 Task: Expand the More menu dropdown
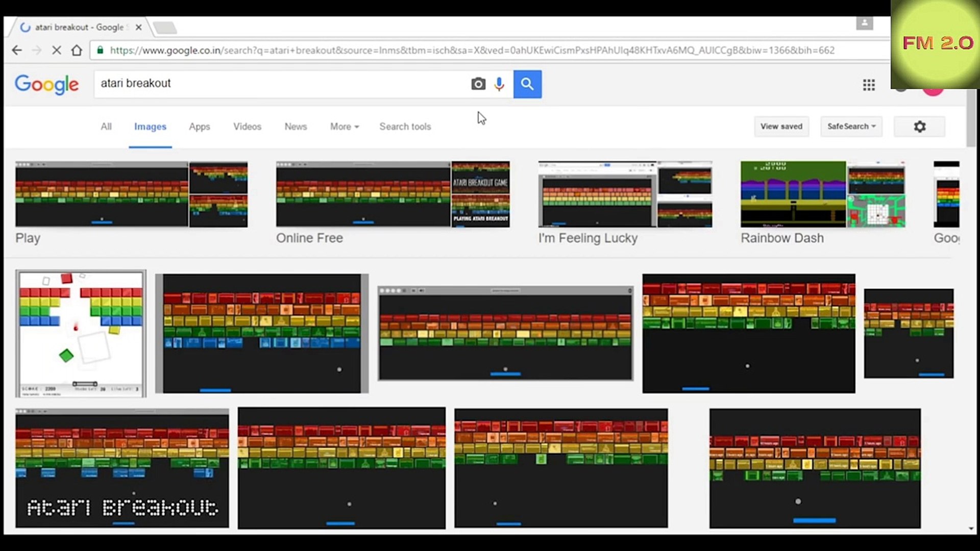[344, 127]
